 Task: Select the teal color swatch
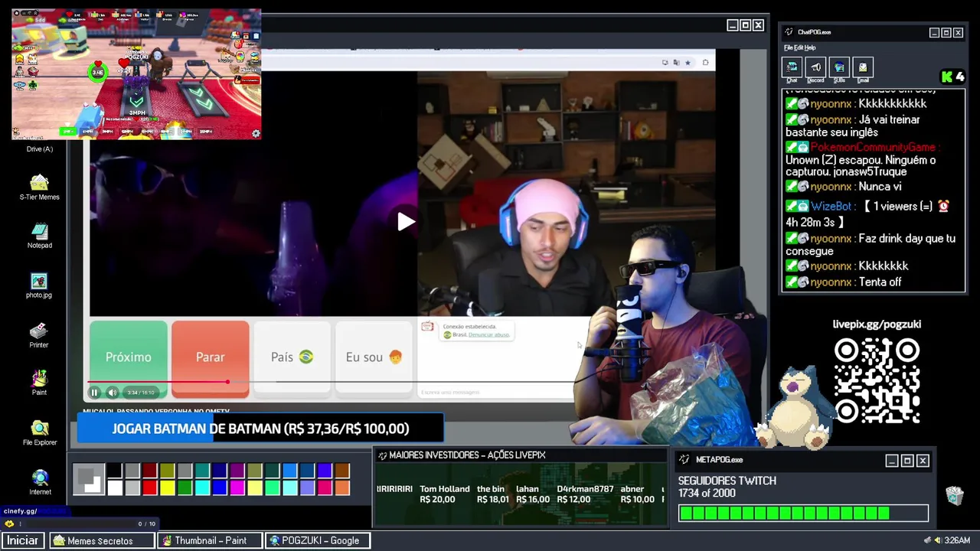202,471
